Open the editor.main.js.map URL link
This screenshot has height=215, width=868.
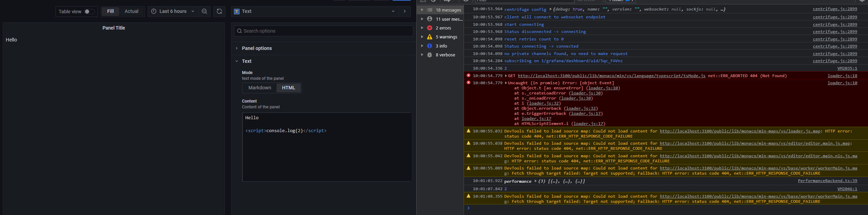coord(755,143)
